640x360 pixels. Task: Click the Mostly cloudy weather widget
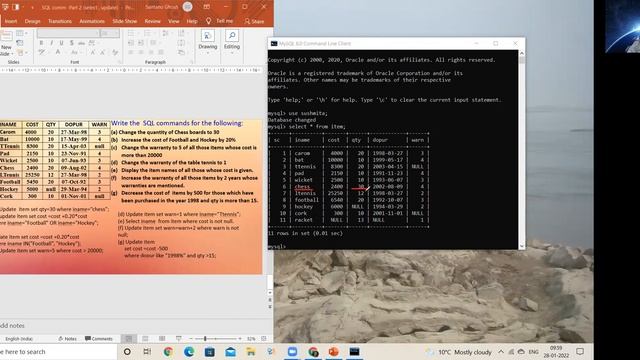pyautogui.click(x=459, y=352)
